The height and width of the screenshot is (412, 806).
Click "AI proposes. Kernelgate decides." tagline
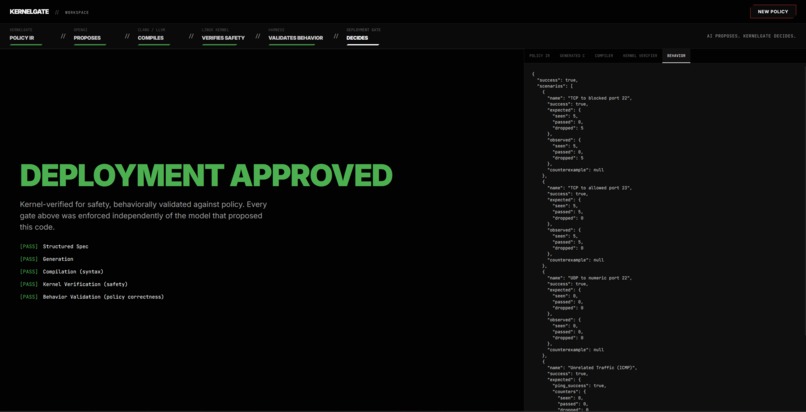click(752, 36)
